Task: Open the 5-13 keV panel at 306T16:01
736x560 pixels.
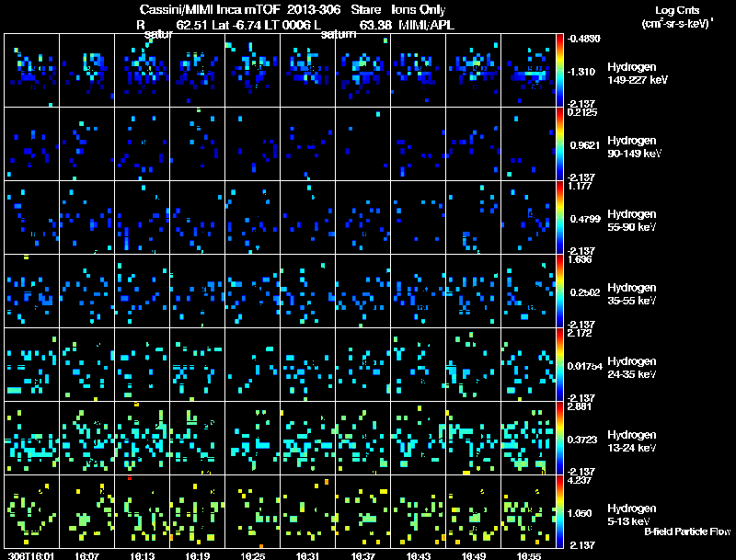Action: 31,512
